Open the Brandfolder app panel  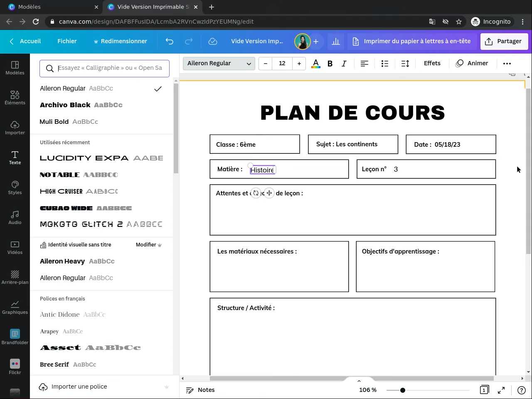click(15, 337)
